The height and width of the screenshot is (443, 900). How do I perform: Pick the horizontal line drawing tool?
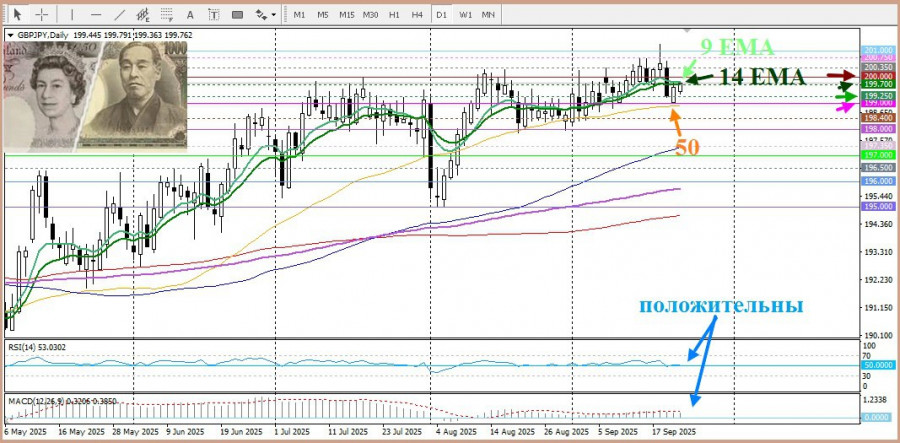coord(94,15)
